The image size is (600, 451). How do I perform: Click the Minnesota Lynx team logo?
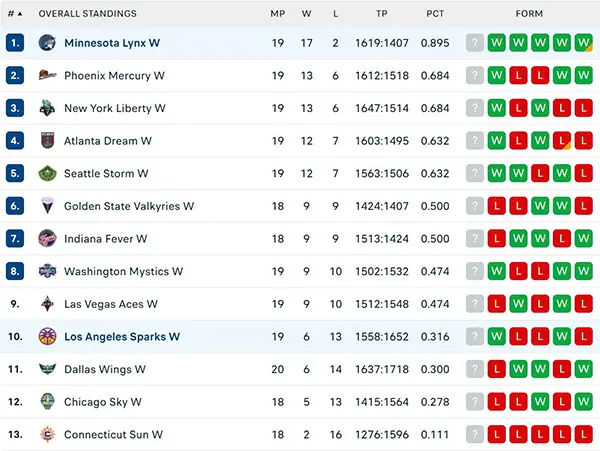[47, 43]
